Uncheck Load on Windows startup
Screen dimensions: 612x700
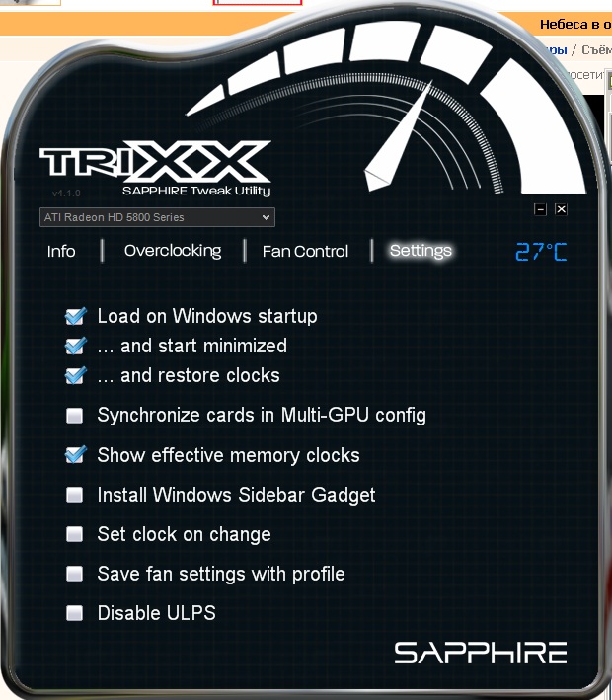click(x=75, y=317)
